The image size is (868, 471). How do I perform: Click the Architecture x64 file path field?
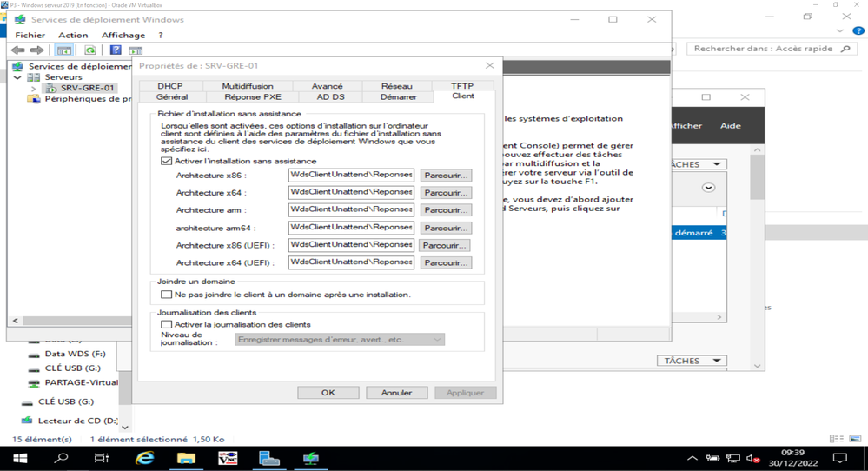[351, 192]
